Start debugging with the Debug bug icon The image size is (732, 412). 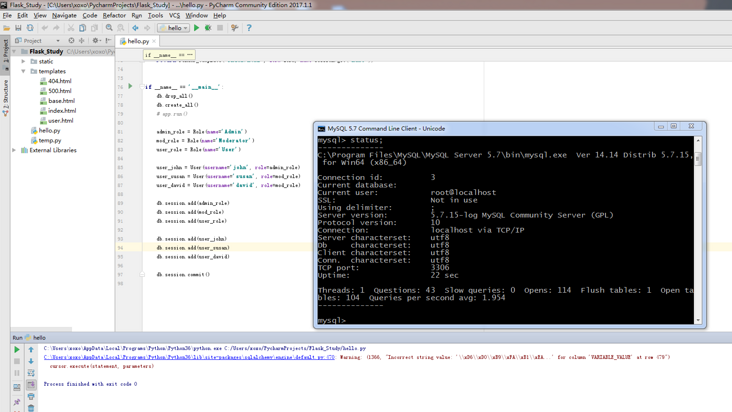point(208,28)
